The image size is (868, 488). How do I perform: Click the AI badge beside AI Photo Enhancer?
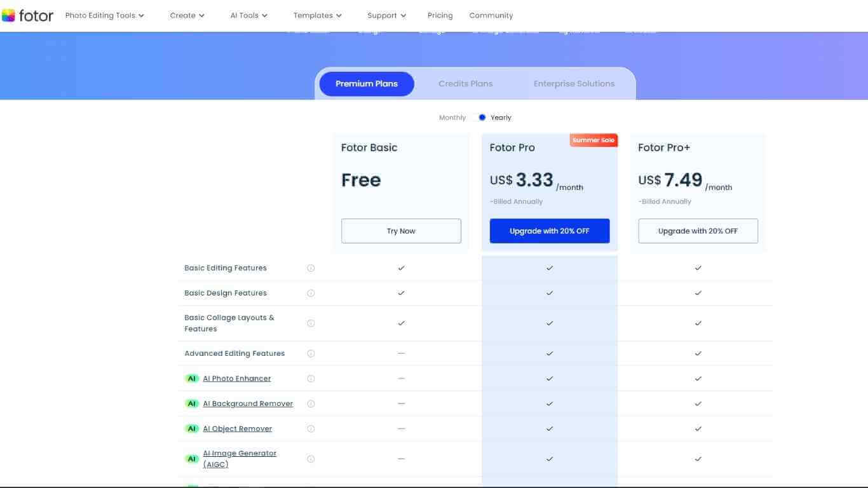coord(192,379)
